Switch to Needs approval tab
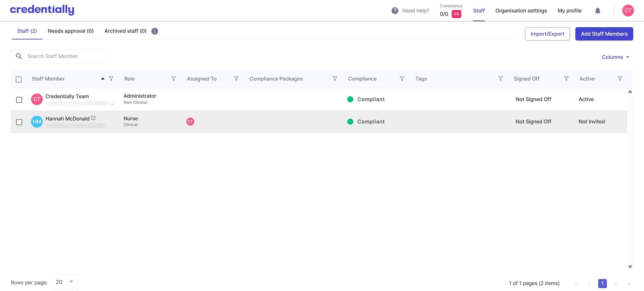Screen dimensions: 644x291 pos(70,31)
